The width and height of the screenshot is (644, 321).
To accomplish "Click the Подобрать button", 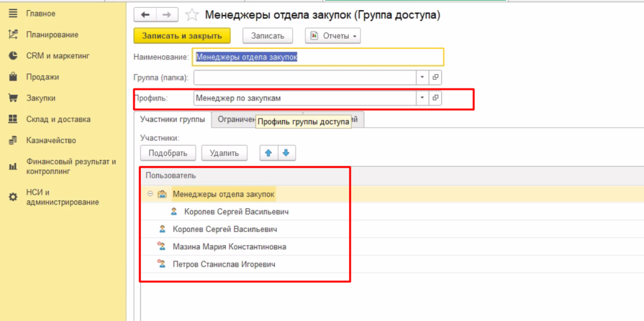I will coord(168,153).
